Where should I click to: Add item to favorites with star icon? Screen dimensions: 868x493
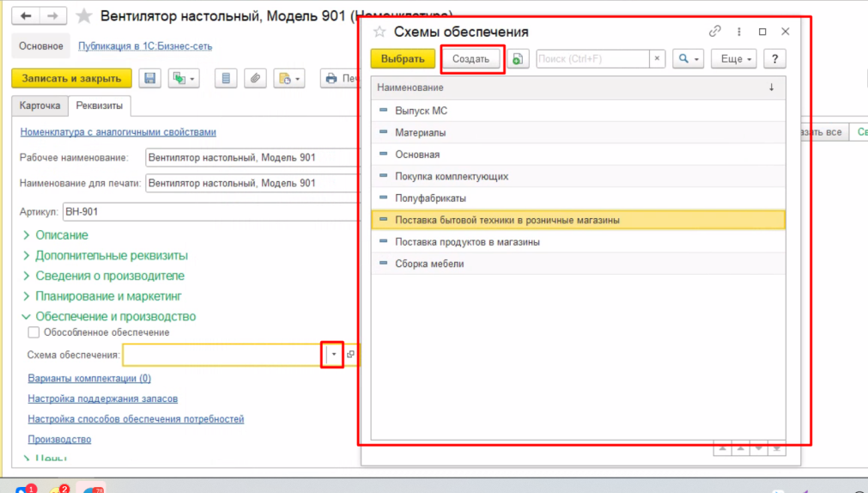(83, 16)
